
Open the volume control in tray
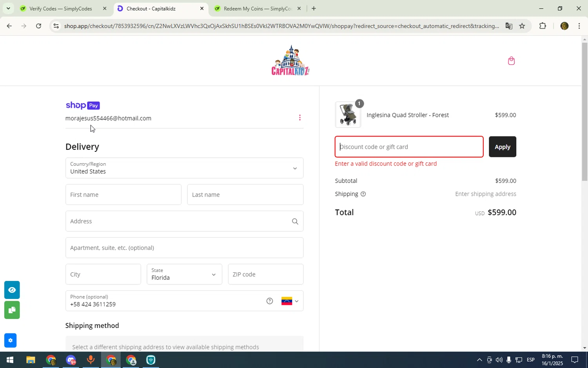point(499,360)
